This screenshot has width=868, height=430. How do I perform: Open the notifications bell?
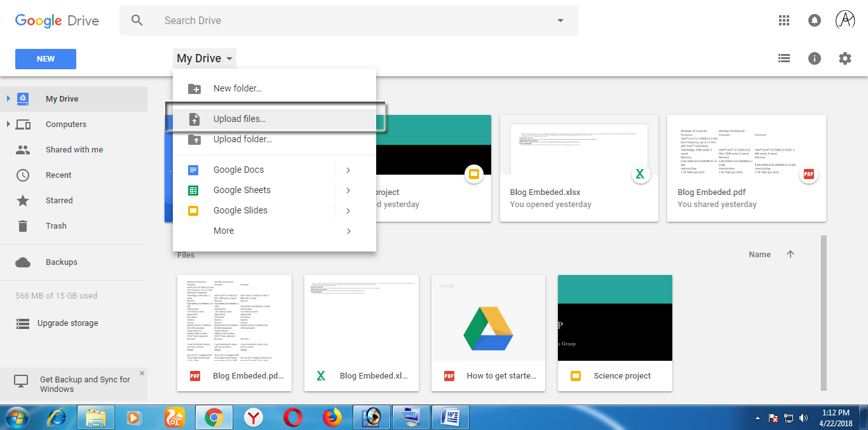point(815,20)
